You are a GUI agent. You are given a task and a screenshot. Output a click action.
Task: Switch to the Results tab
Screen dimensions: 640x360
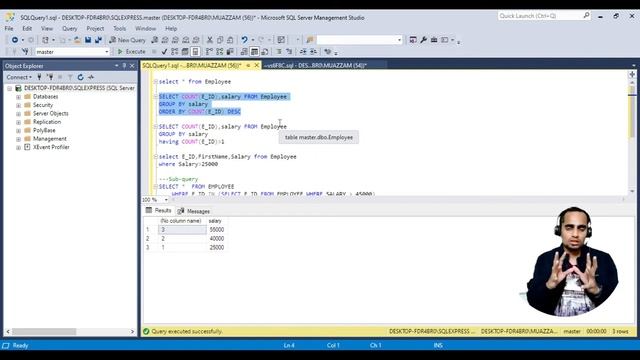[x=158, y=211]
